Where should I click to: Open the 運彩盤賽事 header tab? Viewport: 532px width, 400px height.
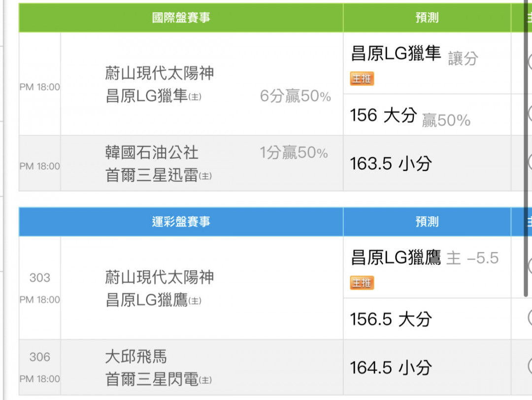[x=181, y=222]
